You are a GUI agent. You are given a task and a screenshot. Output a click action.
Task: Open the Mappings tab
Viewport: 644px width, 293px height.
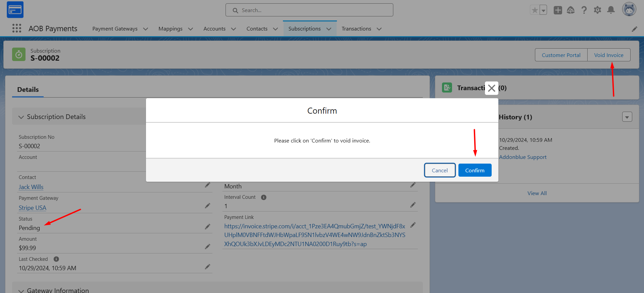coord(170,29)
